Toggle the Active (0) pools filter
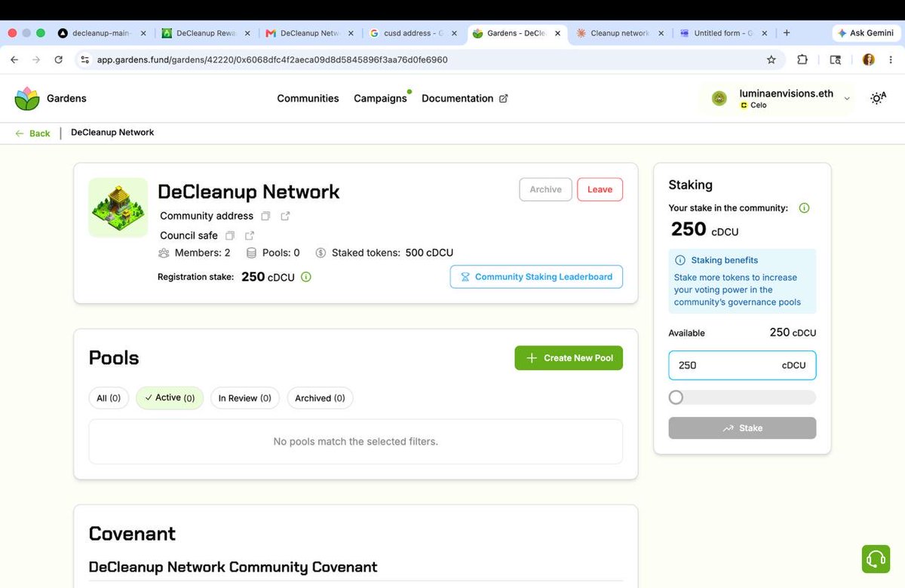 click(170, 398)
